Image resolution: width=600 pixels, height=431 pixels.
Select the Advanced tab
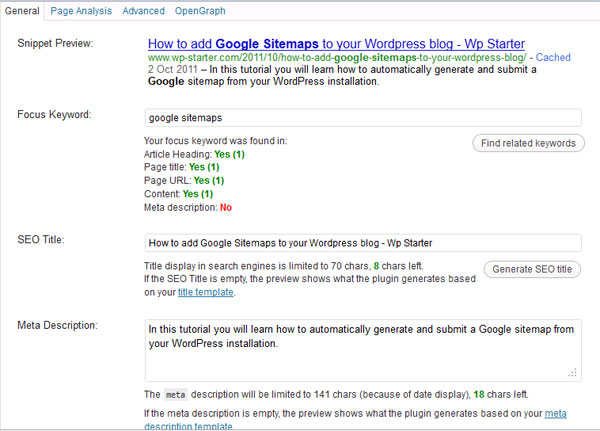[x=143, y=11]
